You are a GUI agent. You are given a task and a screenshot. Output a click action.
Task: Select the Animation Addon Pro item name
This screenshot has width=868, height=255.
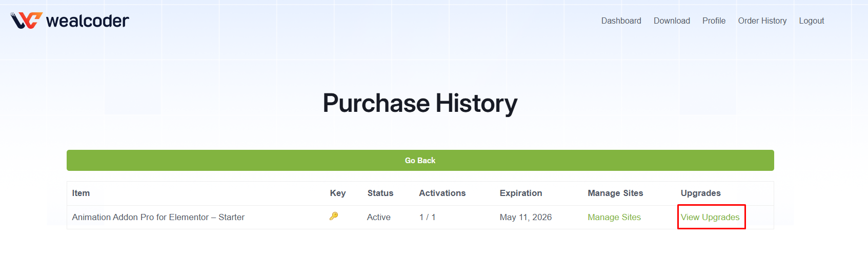(158, 217)
